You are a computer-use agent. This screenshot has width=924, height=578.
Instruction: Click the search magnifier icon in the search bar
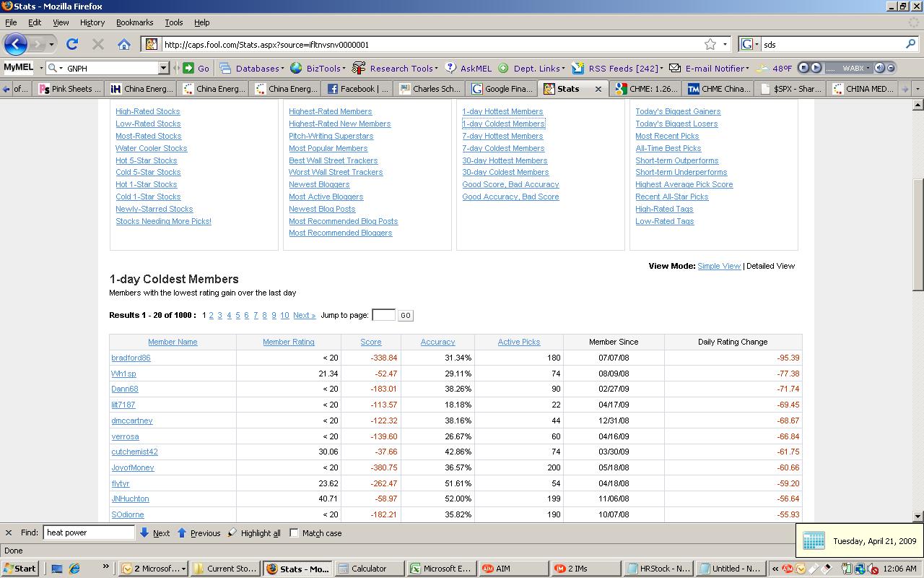tap(910, 44)
